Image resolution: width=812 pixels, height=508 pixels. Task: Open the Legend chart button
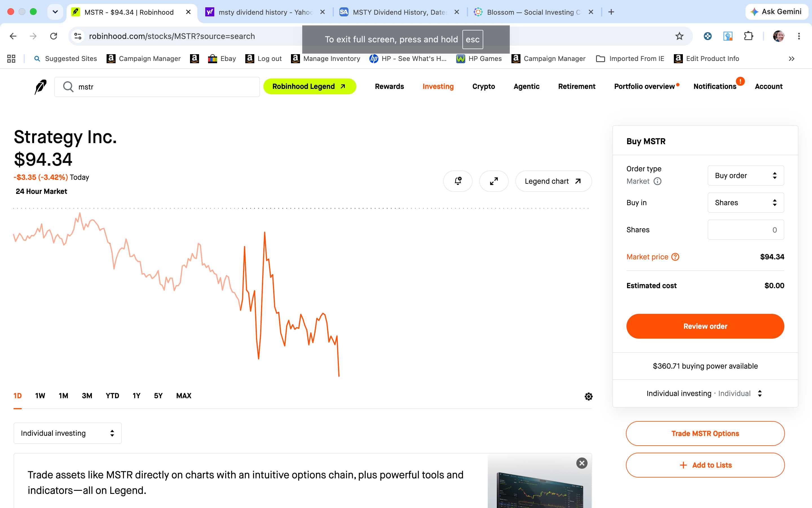553,181
